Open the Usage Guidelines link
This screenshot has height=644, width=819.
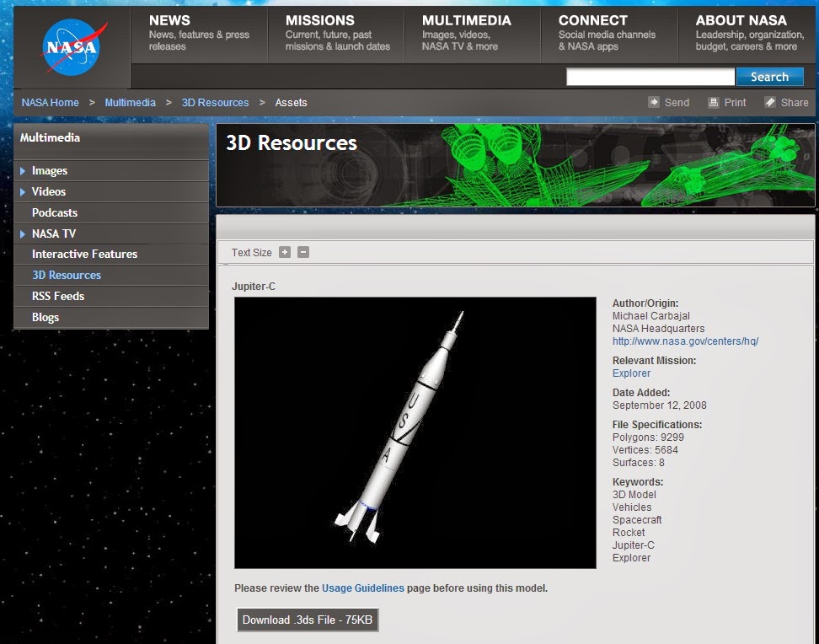point(362,588)
